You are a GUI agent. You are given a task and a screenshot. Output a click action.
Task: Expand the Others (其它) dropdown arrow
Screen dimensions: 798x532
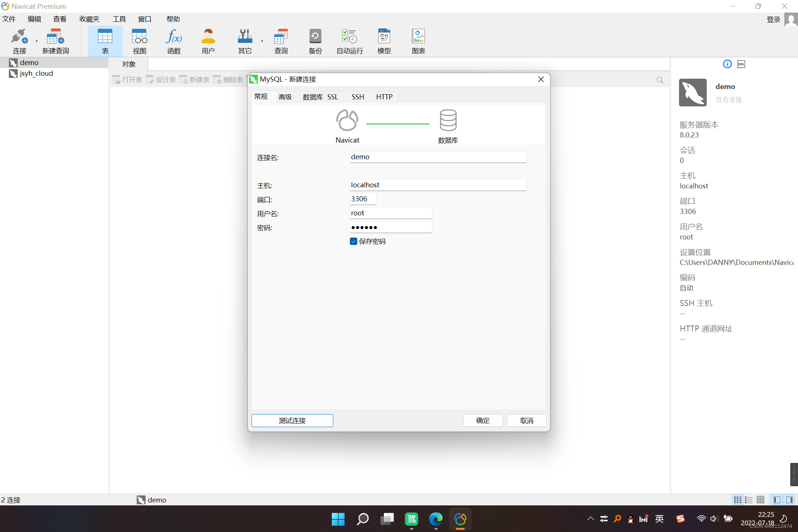(262, 41)
